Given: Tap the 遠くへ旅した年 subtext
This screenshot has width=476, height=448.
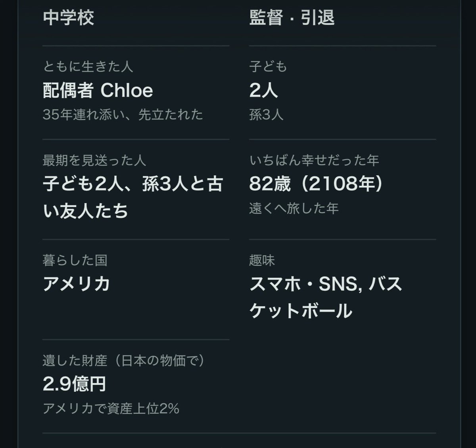Looking at the screenshot, I should [294, 208].
